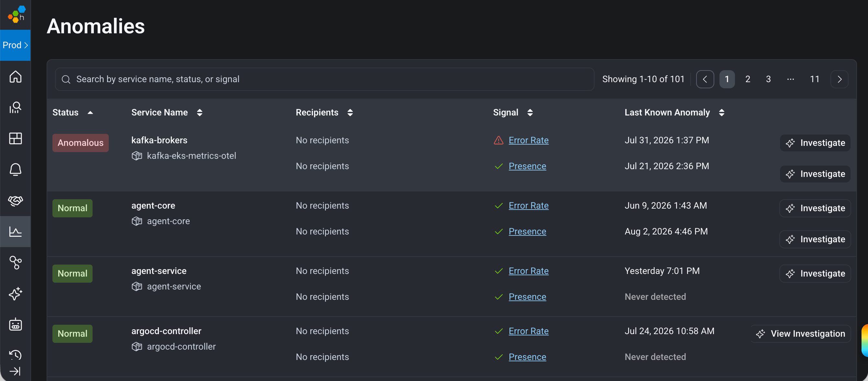Select the Anomalies chart sidebar icon
Viewport: 868px width, 381px height.
(16, 232)
